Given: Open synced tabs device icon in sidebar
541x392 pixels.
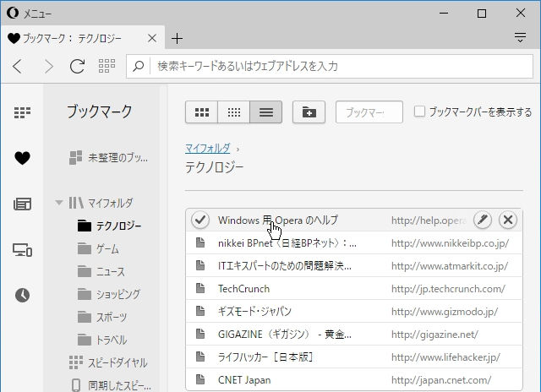Looking at the screenshot, I should click(23, 249).
